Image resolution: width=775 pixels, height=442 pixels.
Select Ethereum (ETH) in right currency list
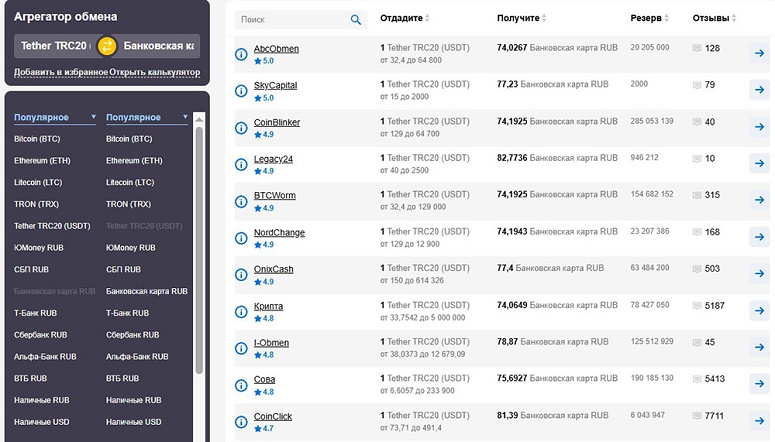(x=134, y=161)
